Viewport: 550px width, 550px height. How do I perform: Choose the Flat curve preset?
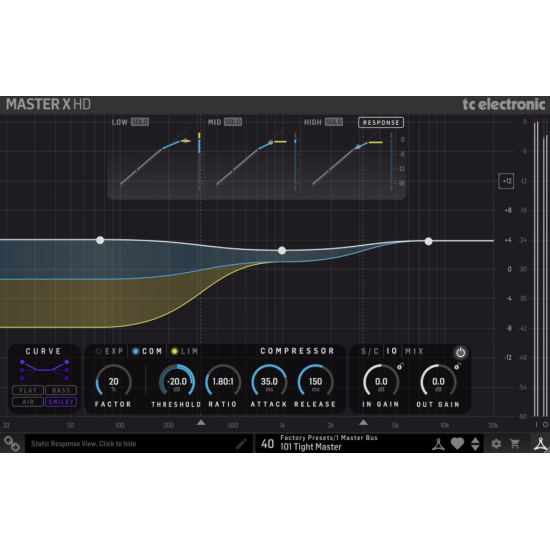(x=28, y=390)
